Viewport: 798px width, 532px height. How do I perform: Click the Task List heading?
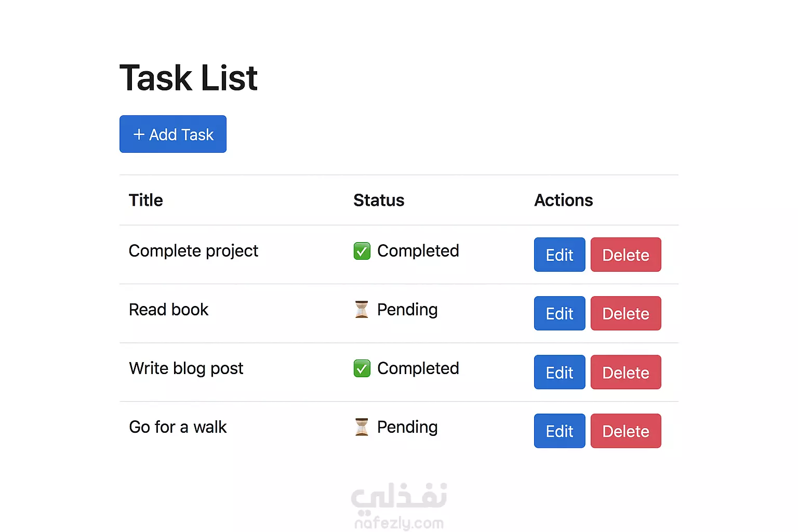(189, 78)
